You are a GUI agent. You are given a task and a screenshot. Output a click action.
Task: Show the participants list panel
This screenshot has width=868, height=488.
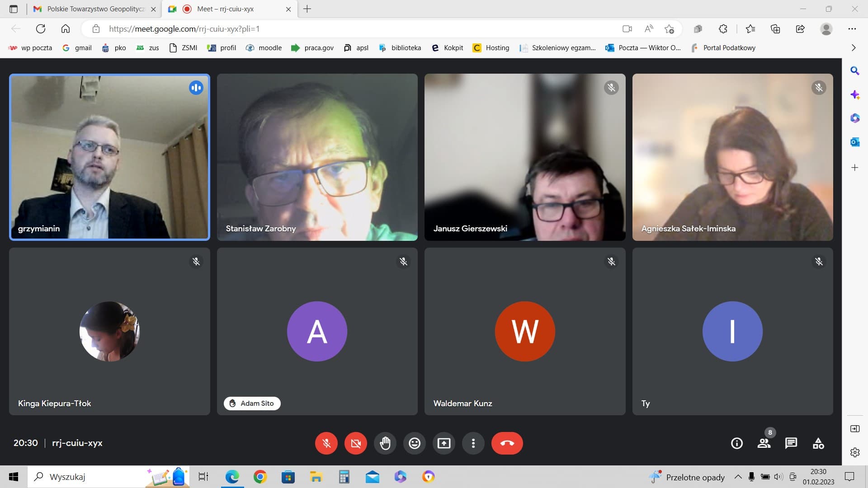click(x=764, y=443)
